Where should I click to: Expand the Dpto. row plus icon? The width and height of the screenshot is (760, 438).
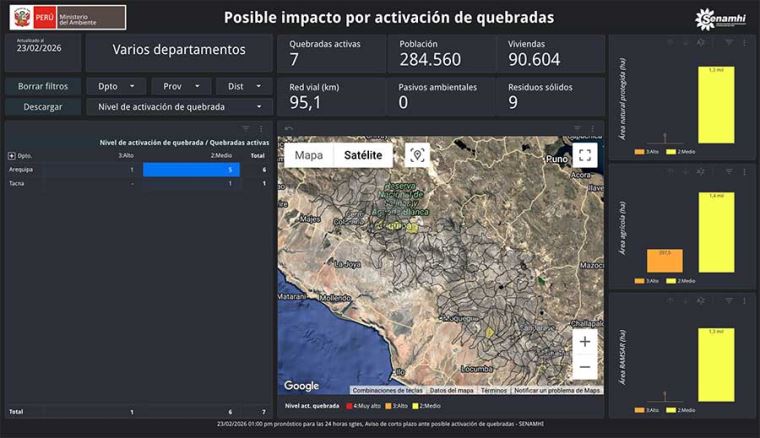(x=12, y=156)
